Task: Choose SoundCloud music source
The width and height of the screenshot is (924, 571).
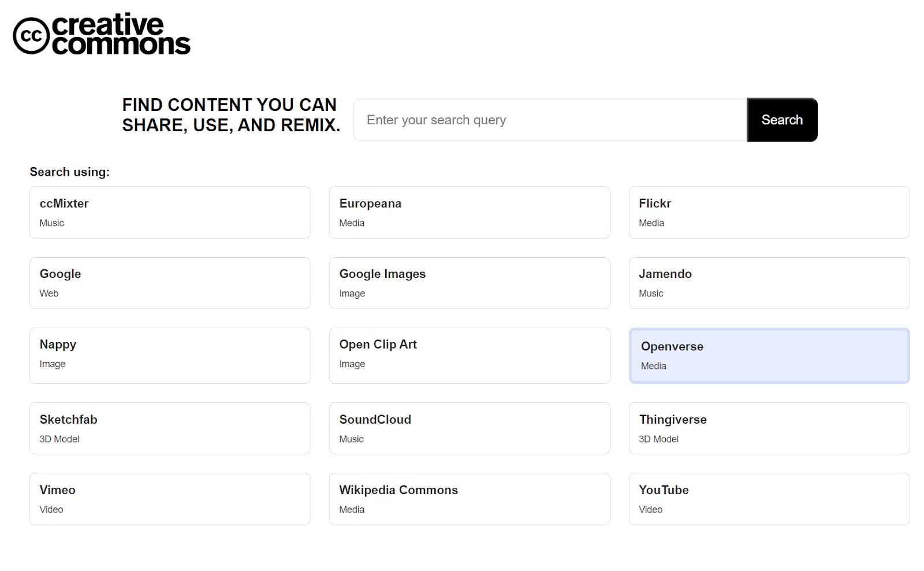Action: (x=470, y=428)
